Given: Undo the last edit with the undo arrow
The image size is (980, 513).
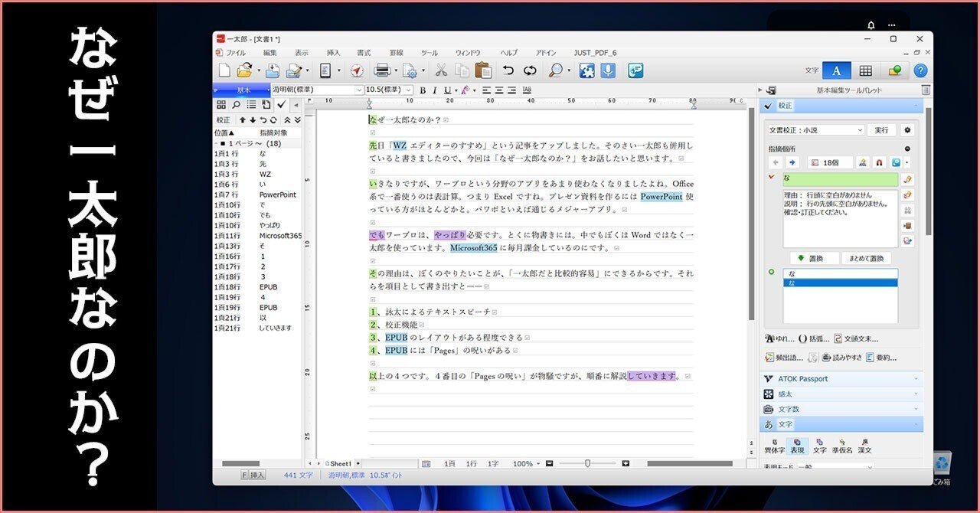Looking at the screenshot, I should [x=507, y=70].
